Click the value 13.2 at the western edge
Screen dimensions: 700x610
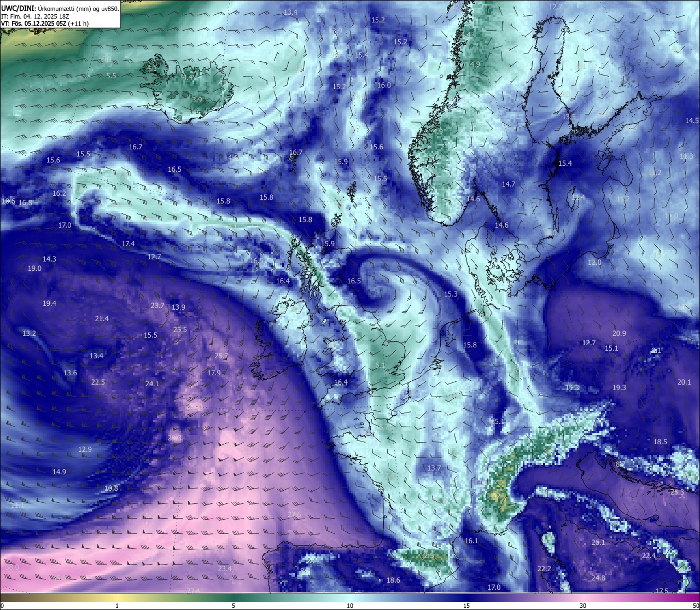(29, 334)
